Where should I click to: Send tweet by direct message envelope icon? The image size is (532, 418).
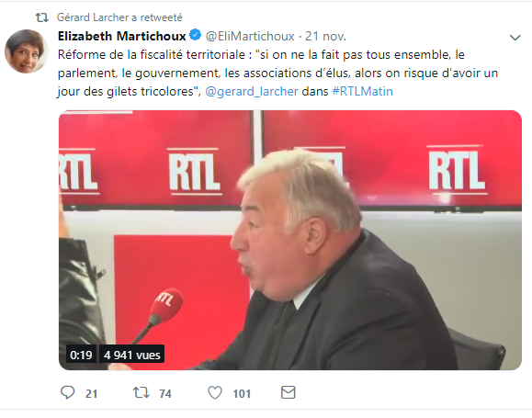point(289,392)
